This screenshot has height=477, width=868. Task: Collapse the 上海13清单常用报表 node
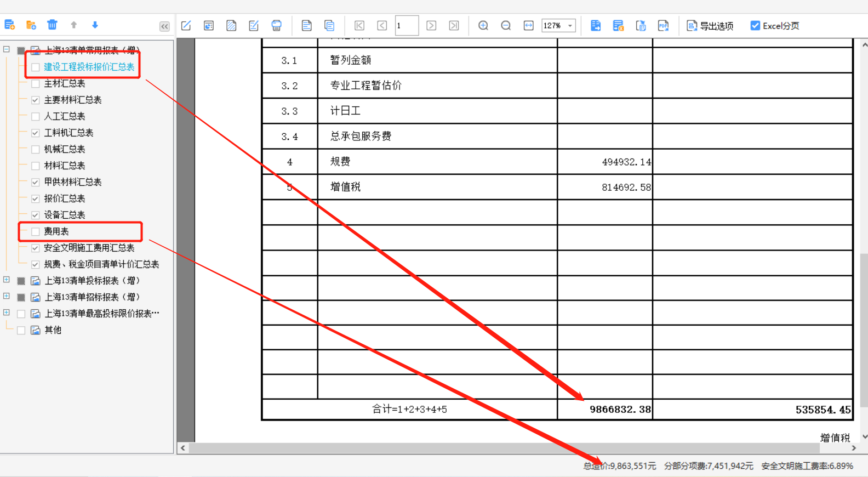(x=7, y=49)
